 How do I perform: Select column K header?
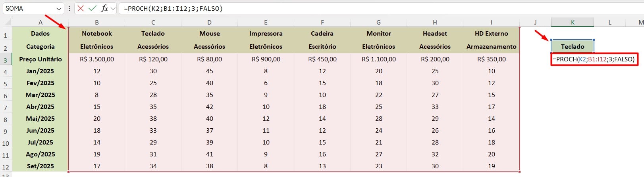pyautogui.click(x=573, y=22)
